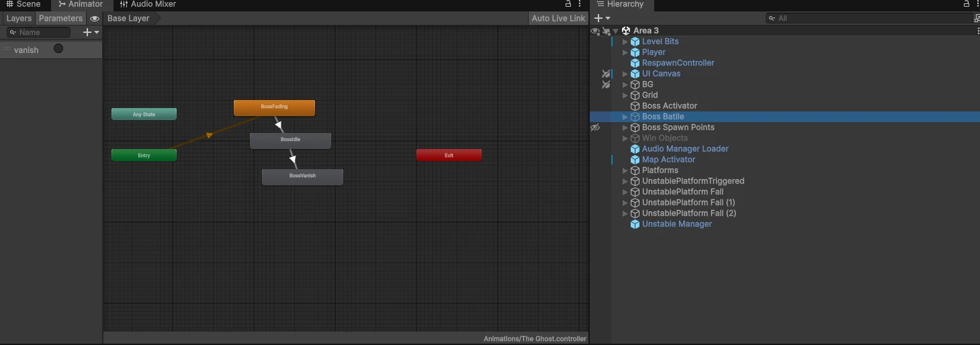Open the Layers tab in Animator
980x345 pixels.
pyautogui.click(x=19, y=19)
